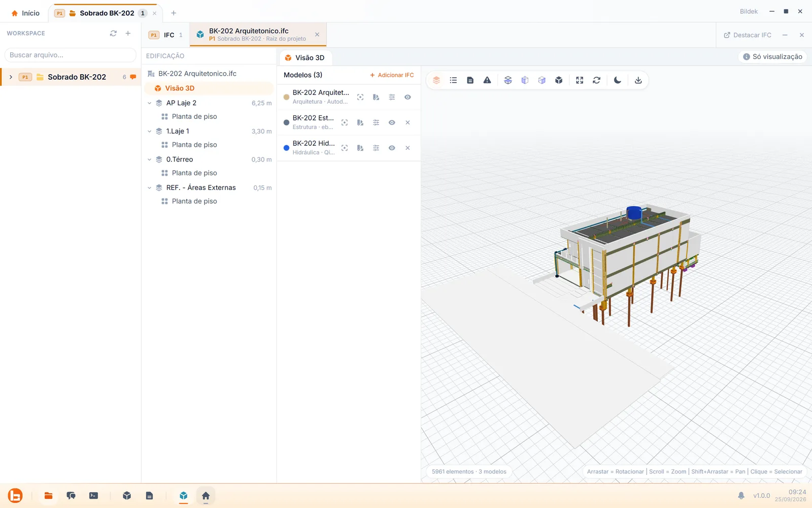This screenshot has height=508, width=812.
Task: Collapse the REF. - Áreas Externas level
Action: point(149,187)
